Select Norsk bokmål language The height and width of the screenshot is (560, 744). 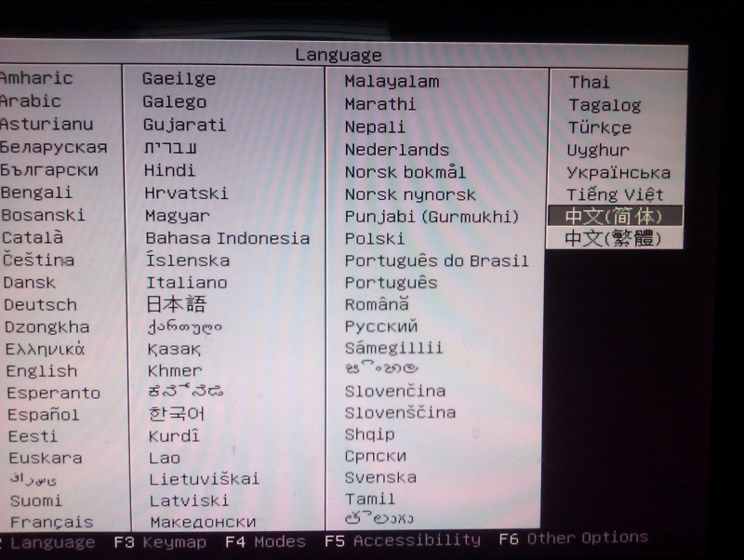point(405,172)
